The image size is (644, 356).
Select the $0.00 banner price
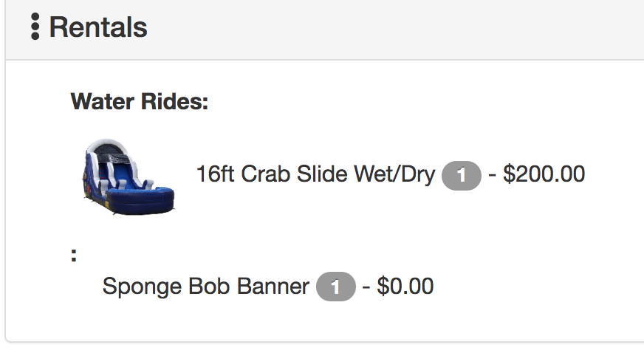405,286
